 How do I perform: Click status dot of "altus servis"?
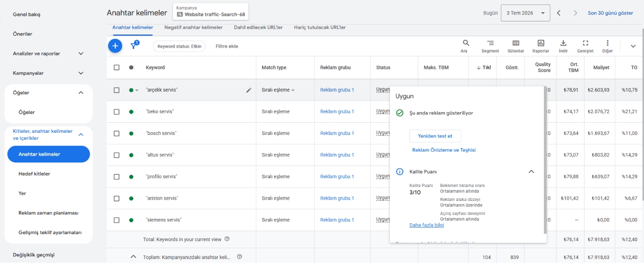click(131, 155)
